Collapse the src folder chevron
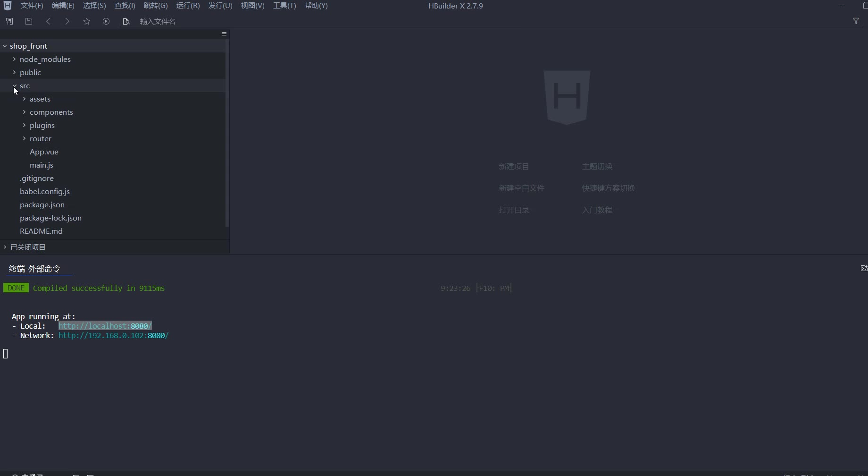 pyautogui.click(x=14, y=85)
